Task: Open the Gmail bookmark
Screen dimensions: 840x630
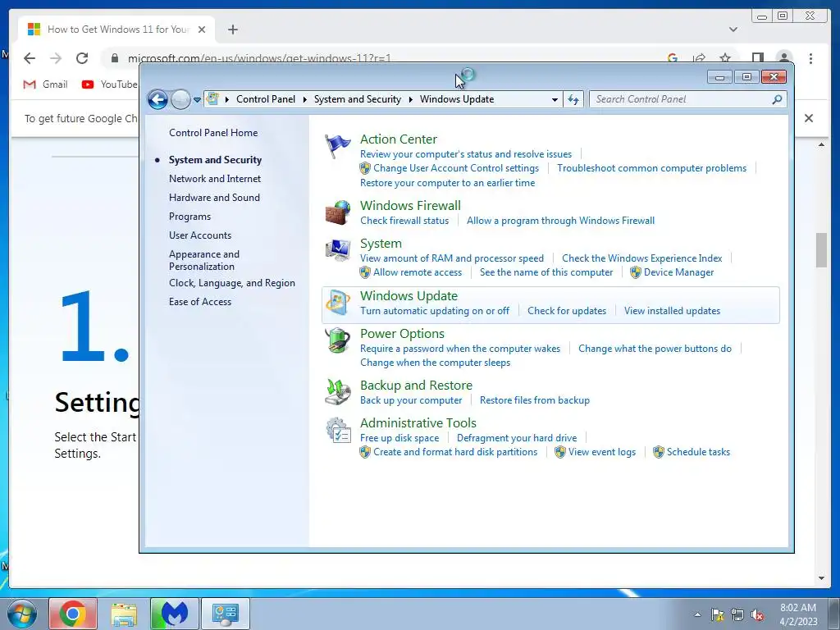Action: click(x=46, y=84)
